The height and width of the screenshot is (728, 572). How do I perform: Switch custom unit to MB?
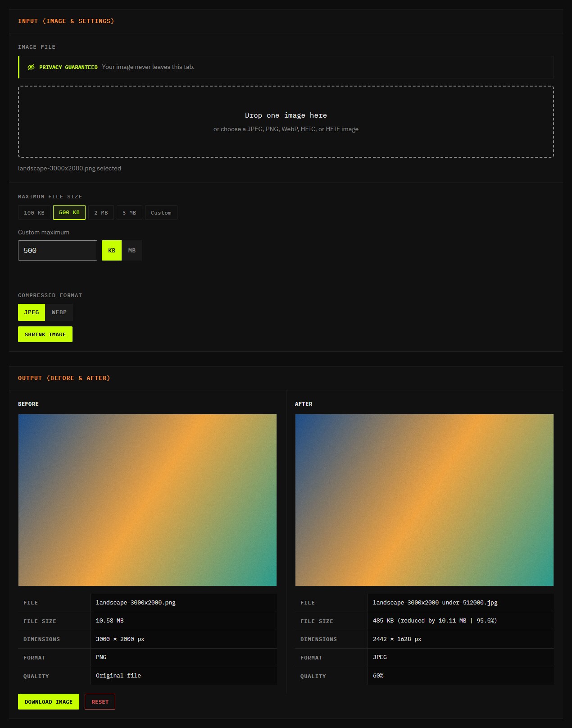132,251
